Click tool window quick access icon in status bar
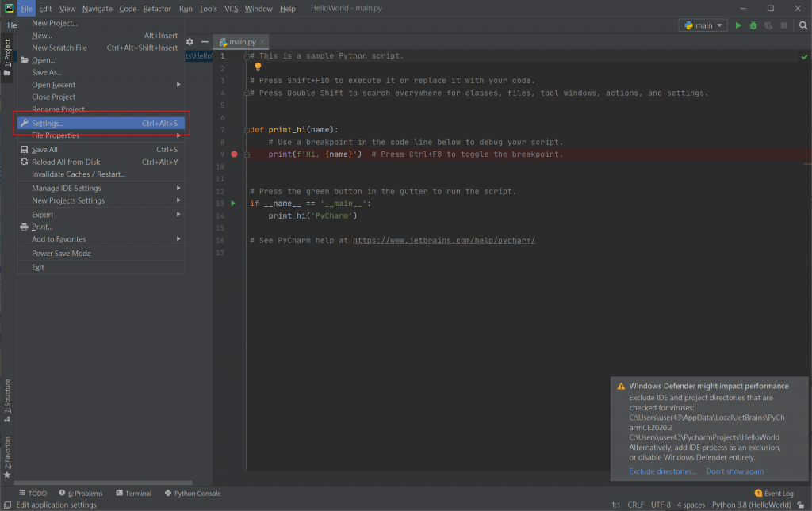This screenshot has width=812, height=511. [7, 505]
